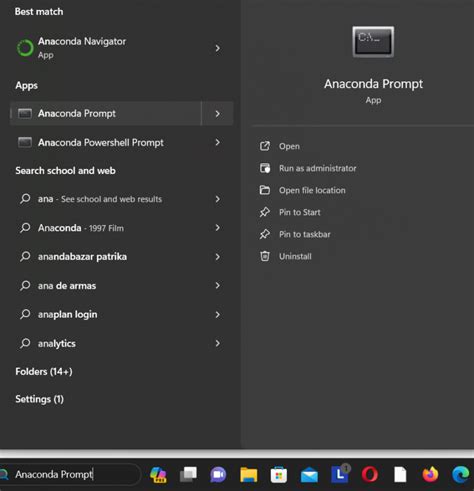Open the blue L app on taskbar
The image size is (474, 491).
(340, 474)
